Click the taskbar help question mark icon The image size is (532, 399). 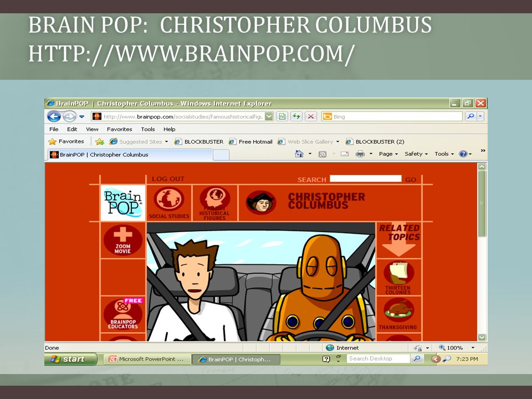[x=326, y=359]
